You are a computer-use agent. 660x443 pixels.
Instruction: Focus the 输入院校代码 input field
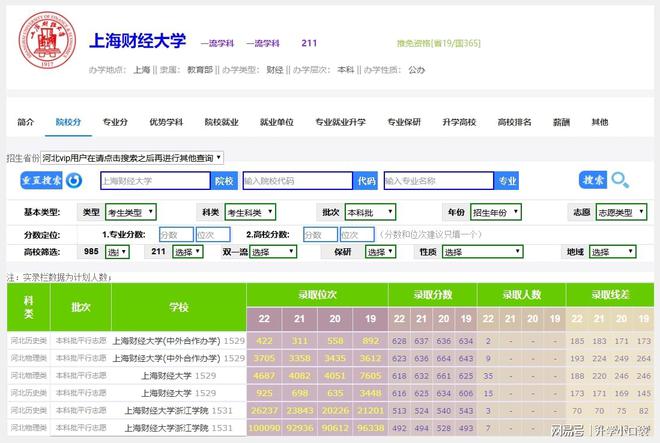coord(298,181)
